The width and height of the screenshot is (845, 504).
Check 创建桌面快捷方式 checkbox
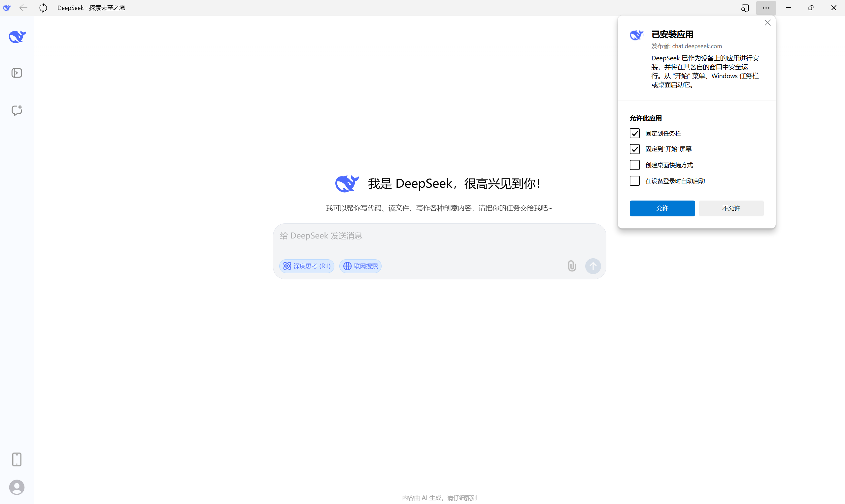pyautogui.click(x=634, y=165)
